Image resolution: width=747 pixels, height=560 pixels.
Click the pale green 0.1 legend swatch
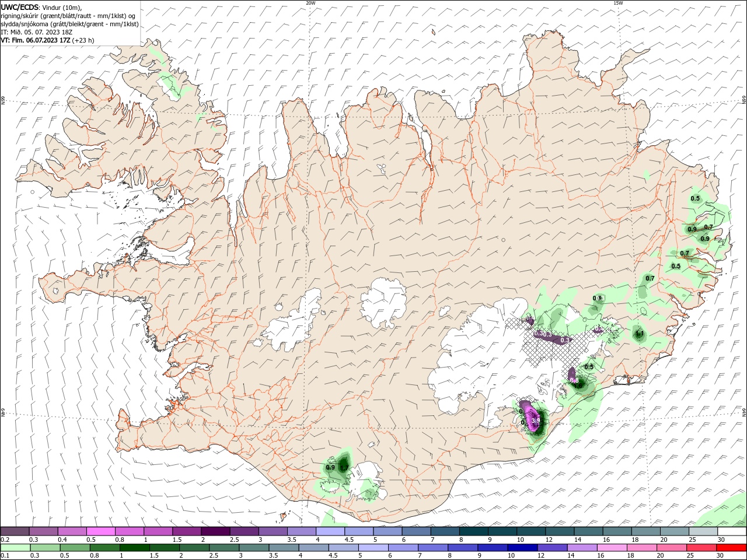click(x=15, y=548)
